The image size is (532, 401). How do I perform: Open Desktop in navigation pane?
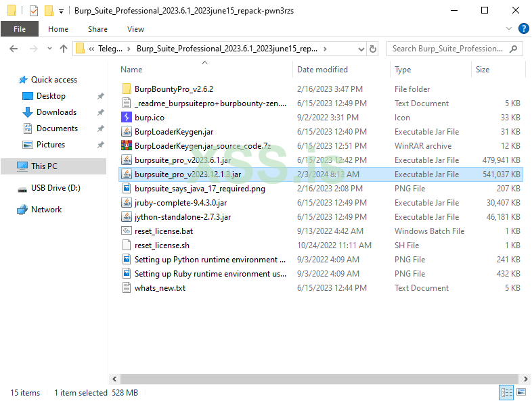pos(51,96)
